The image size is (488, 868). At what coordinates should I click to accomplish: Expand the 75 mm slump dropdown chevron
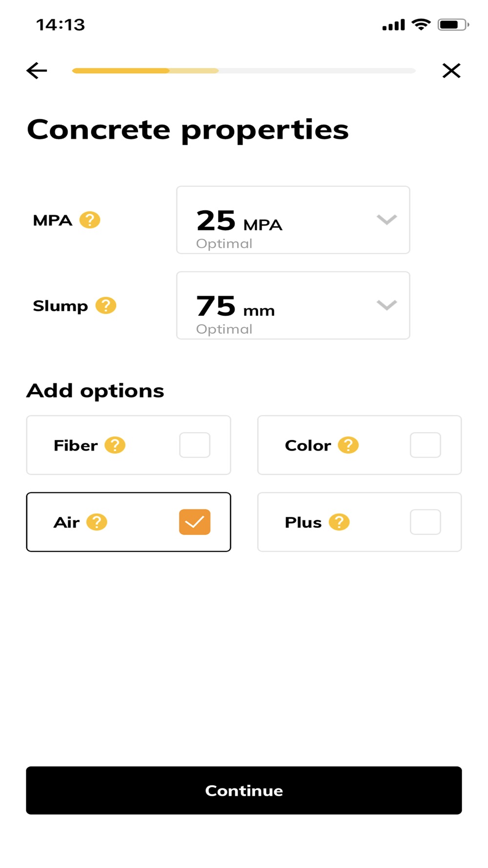pyautogui.click(x=386, y=305)
